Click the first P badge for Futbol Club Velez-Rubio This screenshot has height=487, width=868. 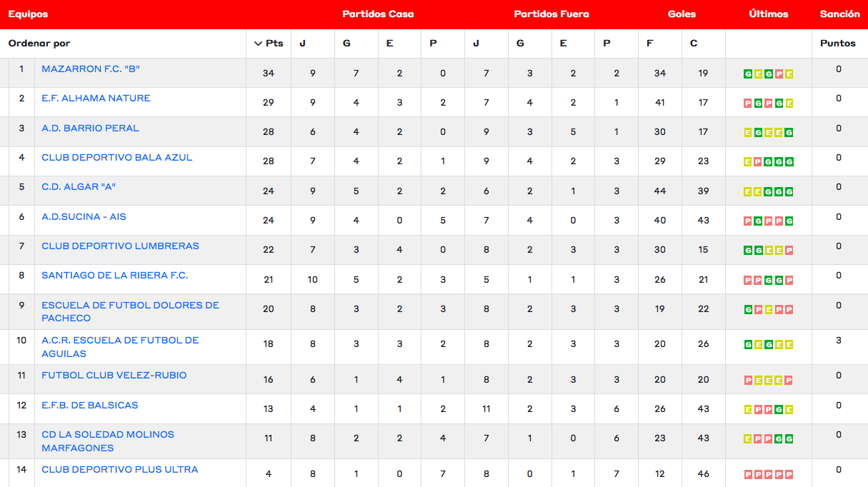tap(748, 380)
